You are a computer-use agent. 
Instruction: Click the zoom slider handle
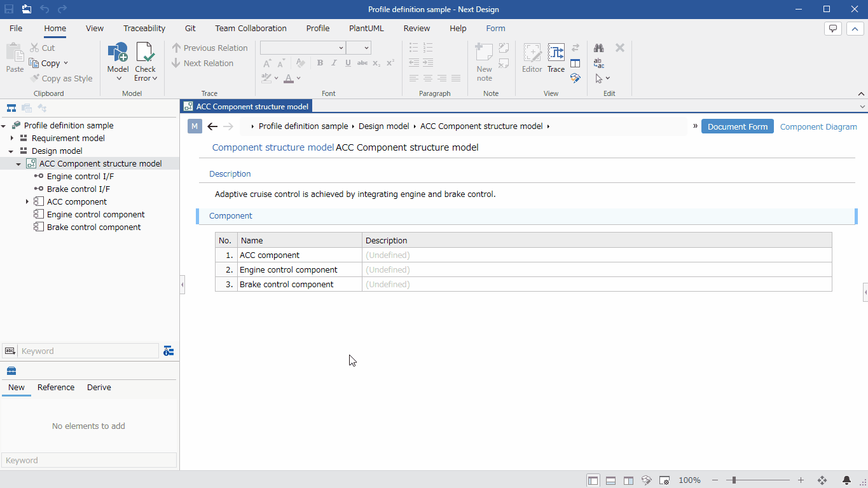click(x=734, y=480)
